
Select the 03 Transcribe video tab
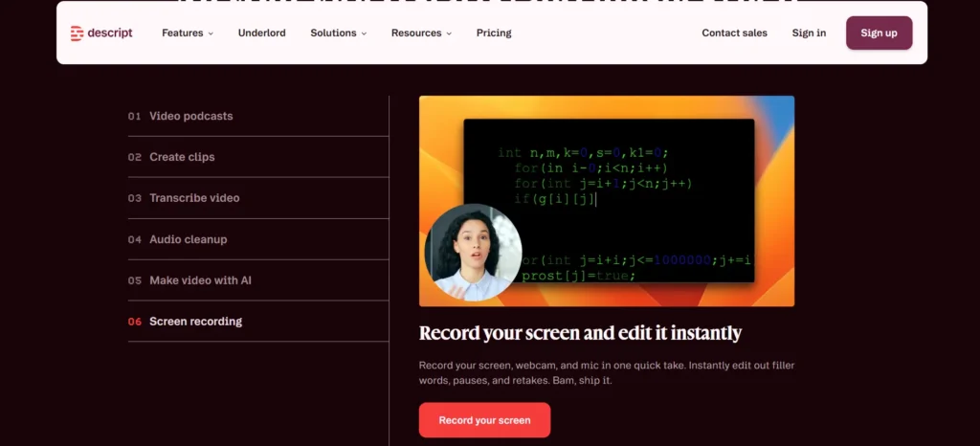258,198
